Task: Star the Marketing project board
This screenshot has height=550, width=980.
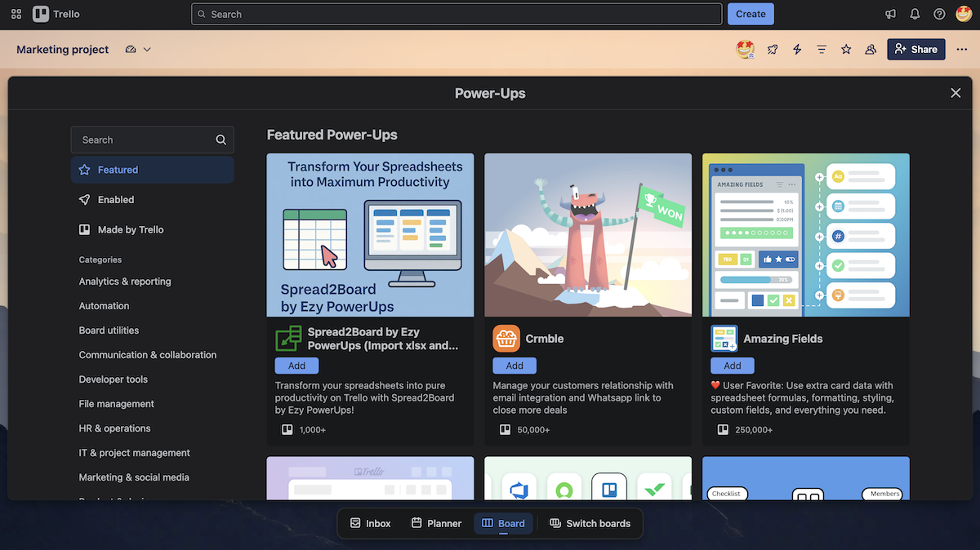Action: (x=846, y=49)
